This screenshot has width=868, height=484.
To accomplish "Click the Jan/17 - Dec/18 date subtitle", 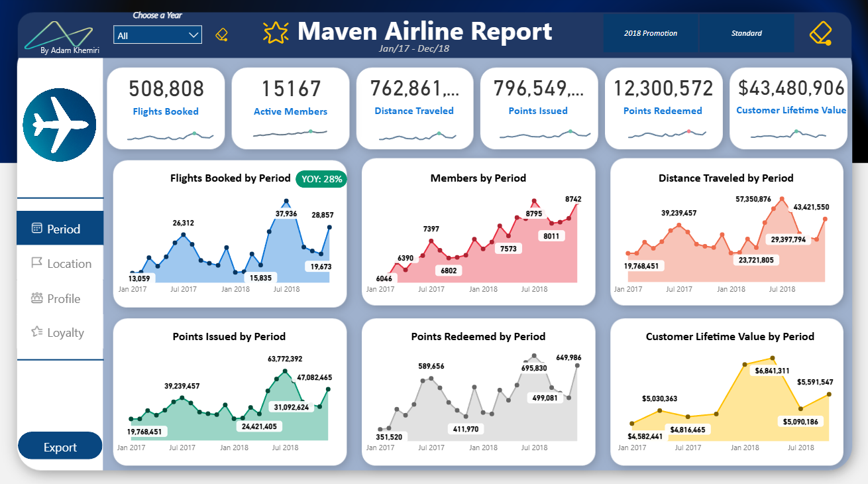I will 414,49.
